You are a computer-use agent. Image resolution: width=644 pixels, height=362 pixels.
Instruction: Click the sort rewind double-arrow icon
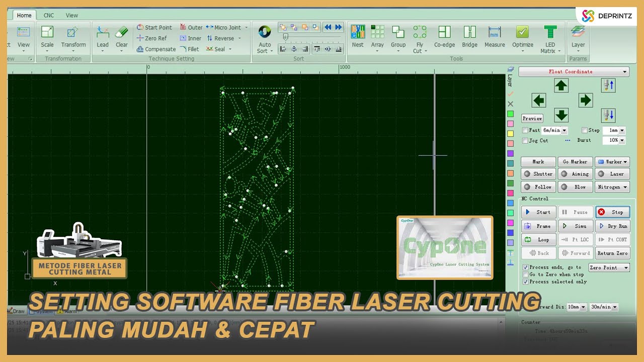coord(328,27)
